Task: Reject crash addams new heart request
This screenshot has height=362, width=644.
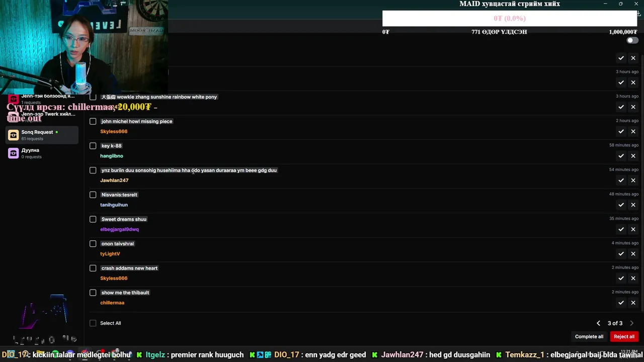Action: [x=633, y=278]
